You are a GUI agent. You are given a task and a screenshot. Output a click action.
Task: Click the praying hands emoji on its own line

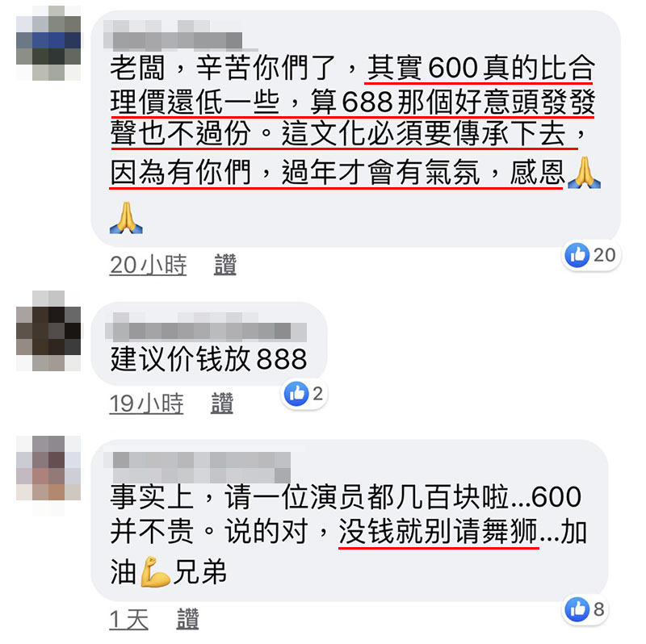tap(126, 218)
